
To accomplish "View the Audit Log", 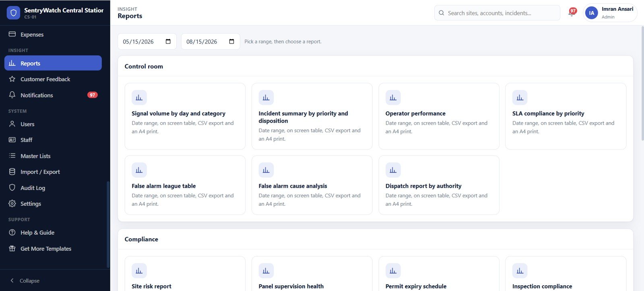I will pyautogui.click(x=53, y=188).
